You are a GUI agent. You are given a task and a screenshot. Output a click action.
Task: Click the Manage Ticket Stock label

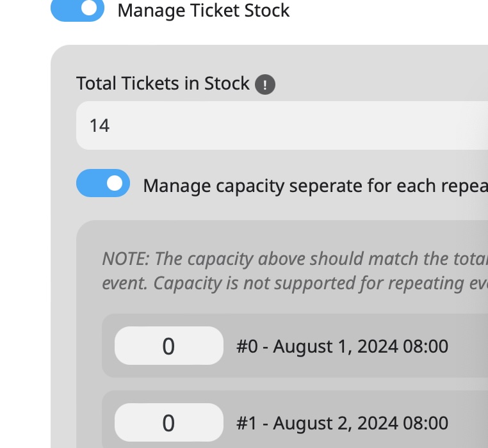pyautogui.click(x=204, y=11)
